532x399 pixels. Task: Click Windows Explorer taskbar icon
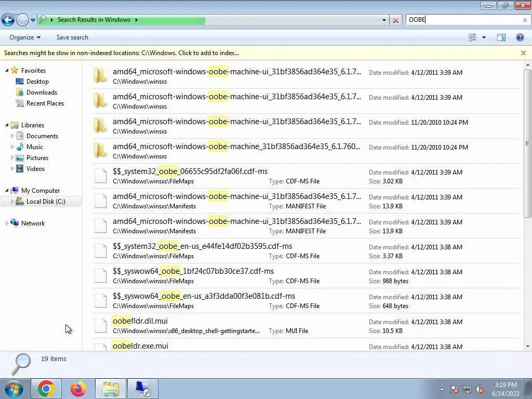click(111, 389)
